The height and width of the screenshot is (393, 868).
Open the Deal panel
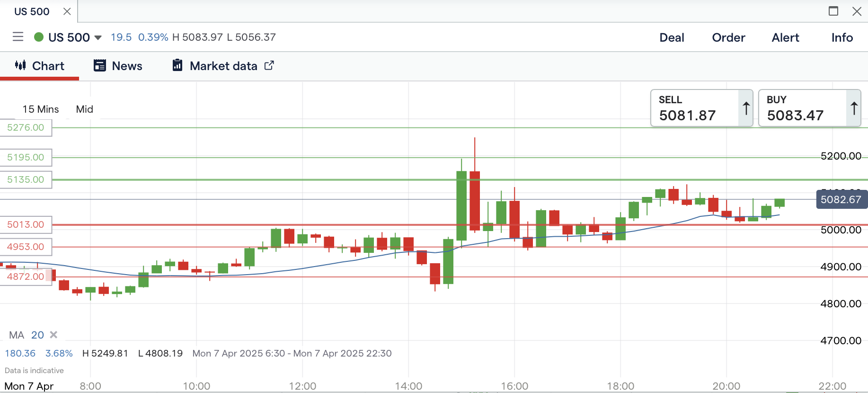coord(672,37)
